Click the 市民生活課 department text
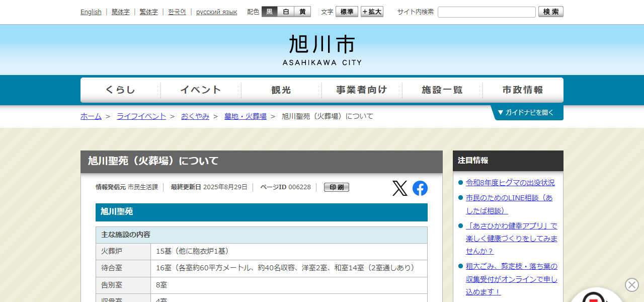 [143, 187]
